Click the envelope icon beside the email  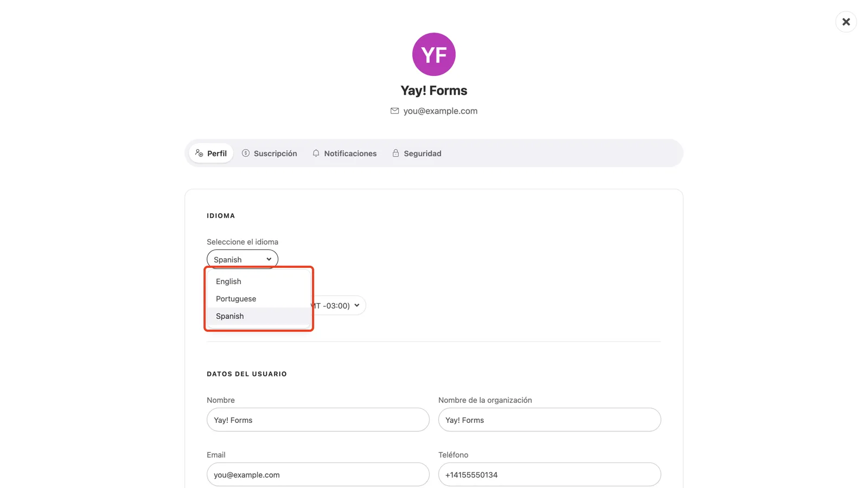tap(394, 111)
